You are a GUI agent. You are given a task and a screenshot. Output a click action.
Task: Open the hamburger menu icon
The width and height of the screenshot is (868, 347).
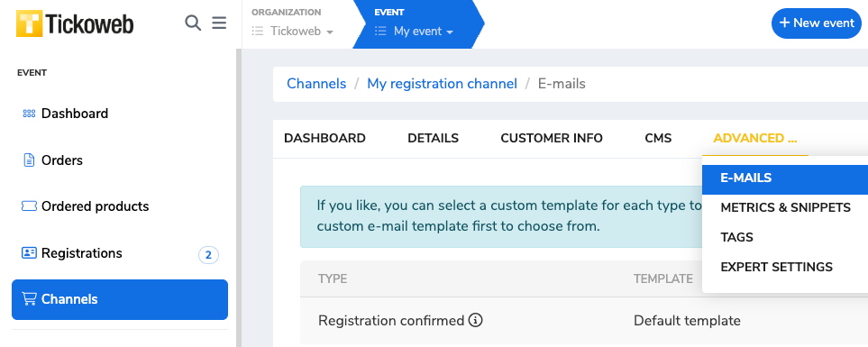coord(219,23)
